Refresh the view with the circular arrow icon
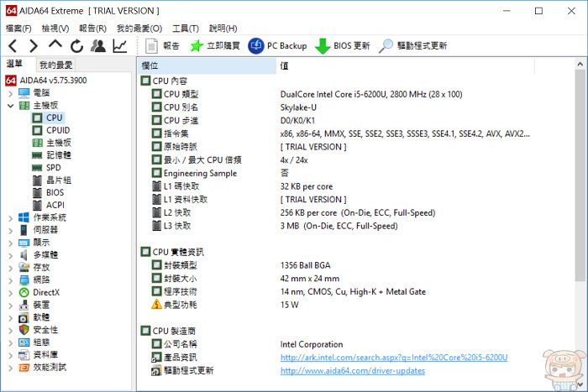This screenshot has height=392, width=588. [x=77, y=46]
